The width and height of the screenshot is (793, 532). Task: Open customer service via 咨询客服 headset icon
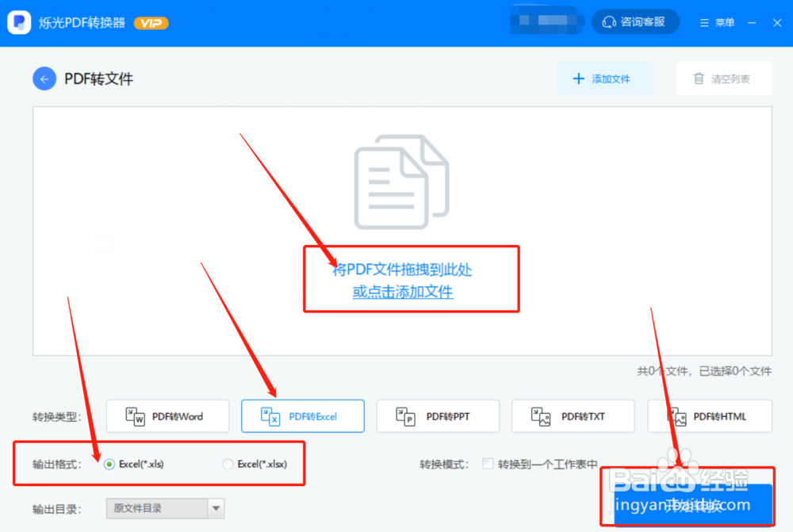[607, 21]
